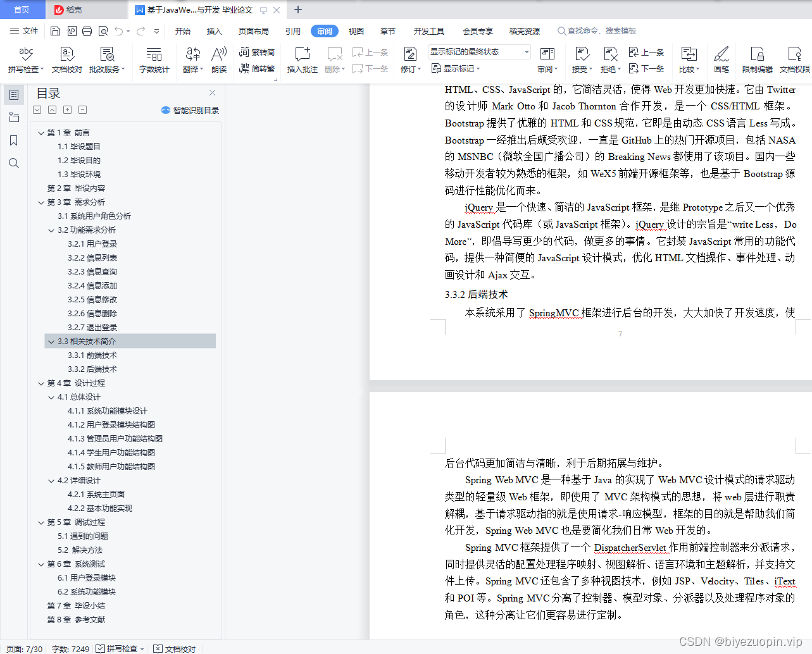The image size is (812, 654).
Task: Click the search magnifier icon in left sidebar
Action: [13, 163]
